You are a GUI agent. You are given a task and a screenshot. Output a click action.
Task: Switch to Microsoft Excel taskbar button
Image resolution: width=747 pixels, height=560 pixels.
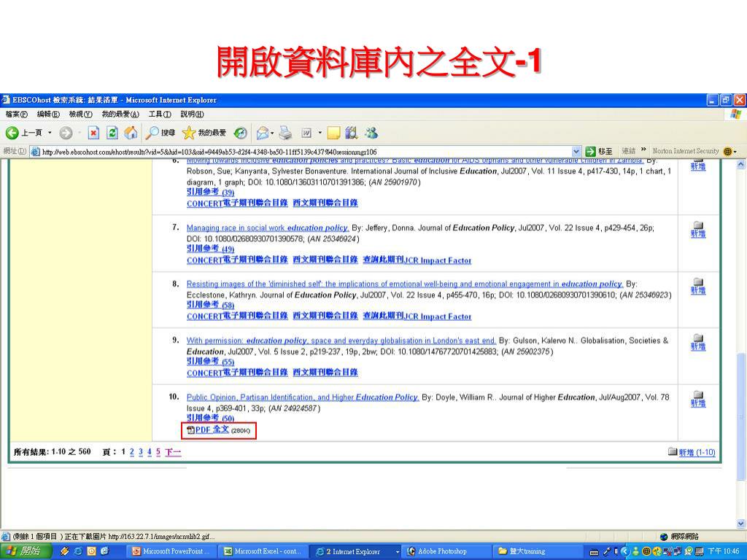[265, 551]
